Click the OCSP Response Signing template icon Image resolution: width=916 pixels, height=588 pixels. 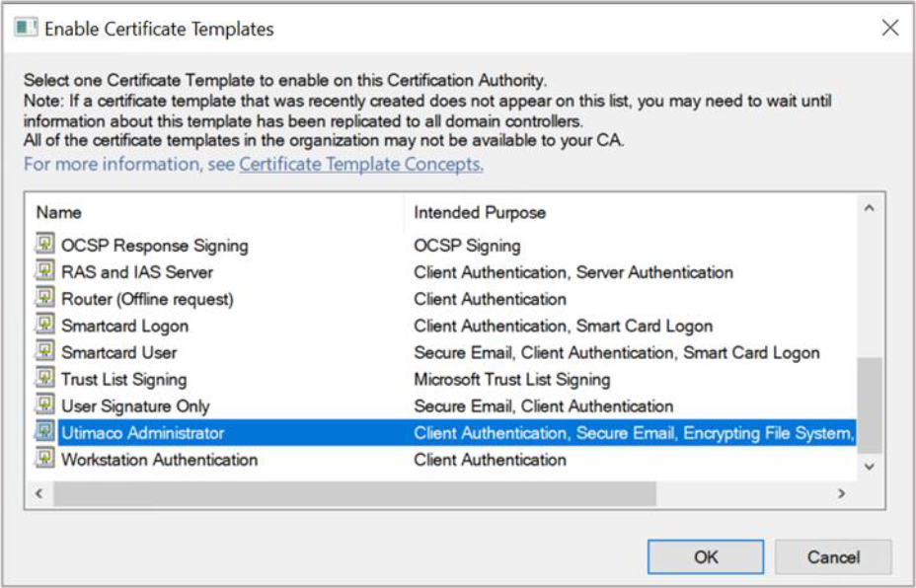click(45, 246)
